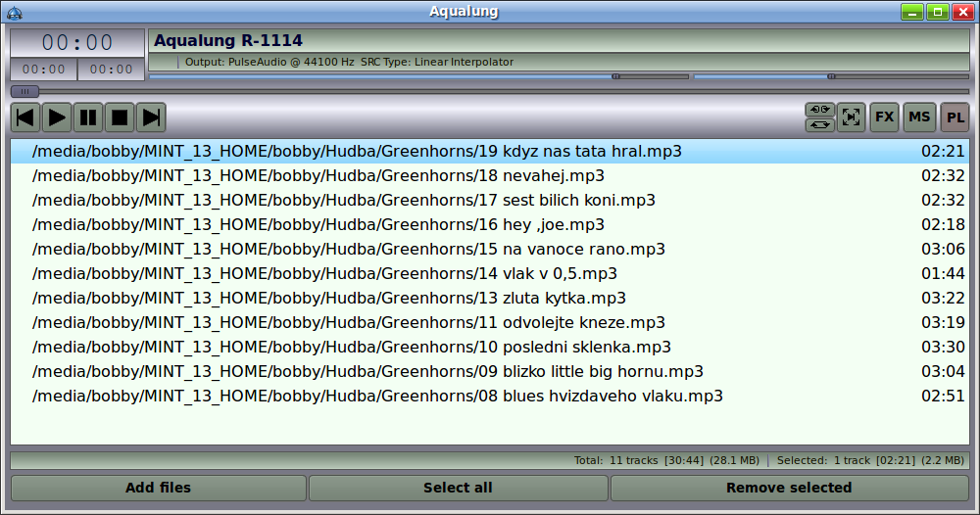Image resolution: width=980 pixels, height=515 pixels.
Task: Click the 01:44 duration value
Action: (x=943, y=273)
